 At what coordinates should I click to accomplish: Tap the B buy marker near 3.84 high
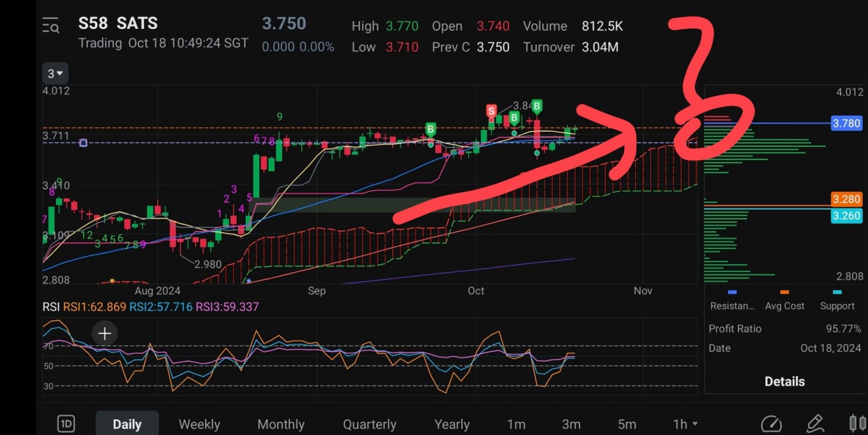pos(537,106)
